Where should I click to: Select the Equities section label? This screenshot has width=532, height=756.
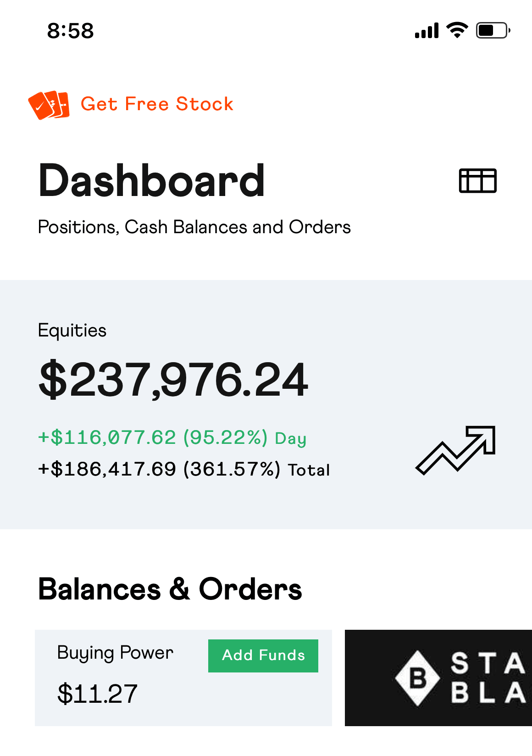72,330
